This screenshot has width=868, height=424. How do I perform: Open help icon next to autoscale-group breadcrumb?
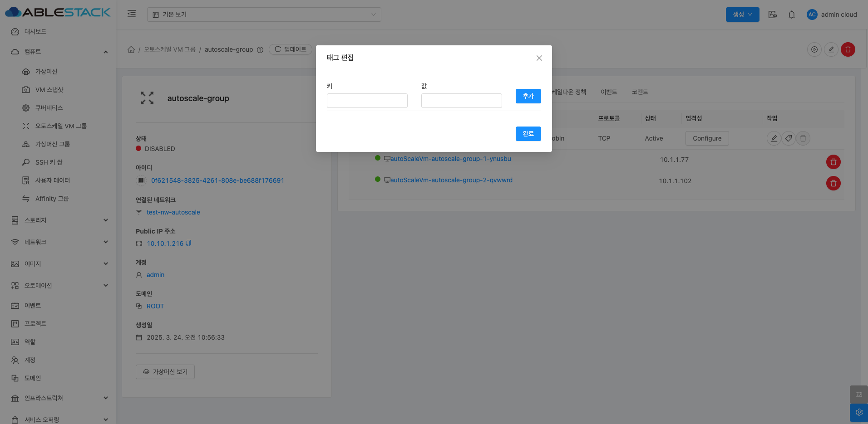[260, 50]
